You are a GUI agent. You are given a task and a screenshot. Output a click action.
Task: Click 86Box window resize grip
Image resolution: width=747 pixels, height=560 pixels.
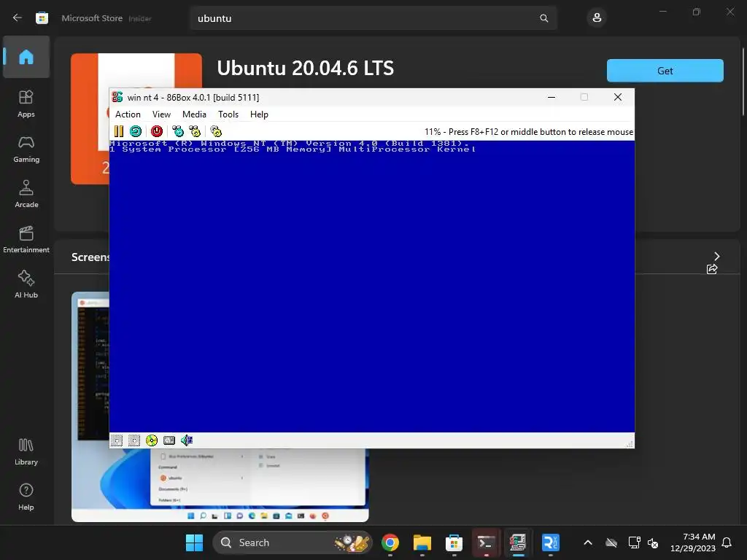(630, 444)
